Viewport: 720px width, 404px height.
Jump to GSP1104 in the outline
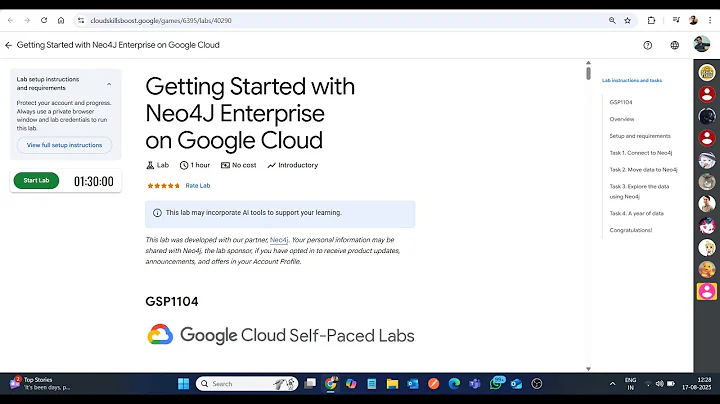tap(621, 102)
